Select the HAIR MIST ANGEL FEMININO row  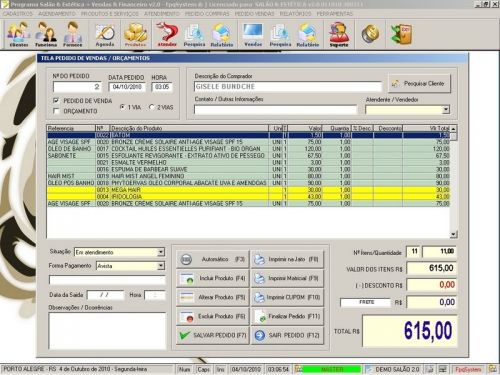pyautogui.click(x=248, y=176)
